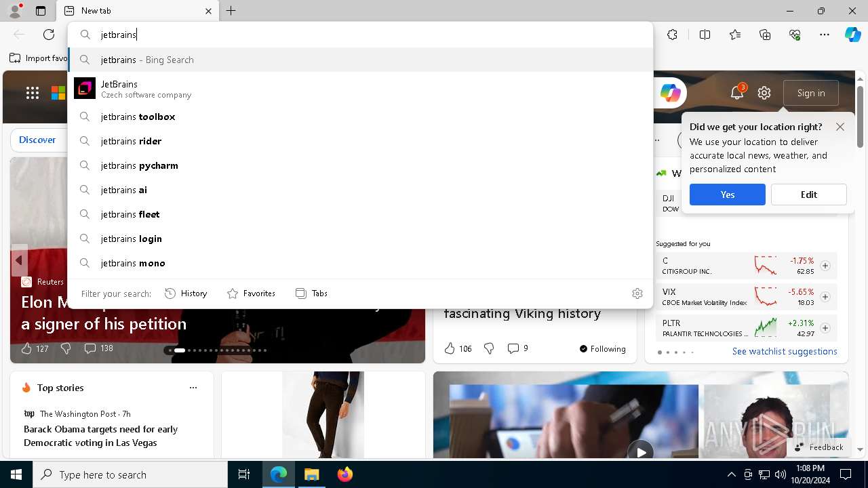Open Task View on taskbar
868x488 pixels.
coord(244,474)
